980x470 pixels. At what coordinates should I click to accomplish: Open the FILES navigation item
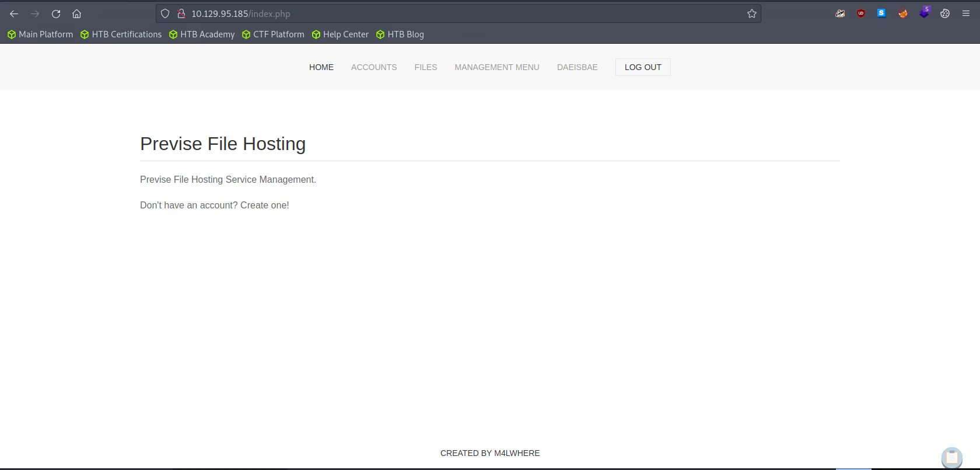tap(426, 67)
